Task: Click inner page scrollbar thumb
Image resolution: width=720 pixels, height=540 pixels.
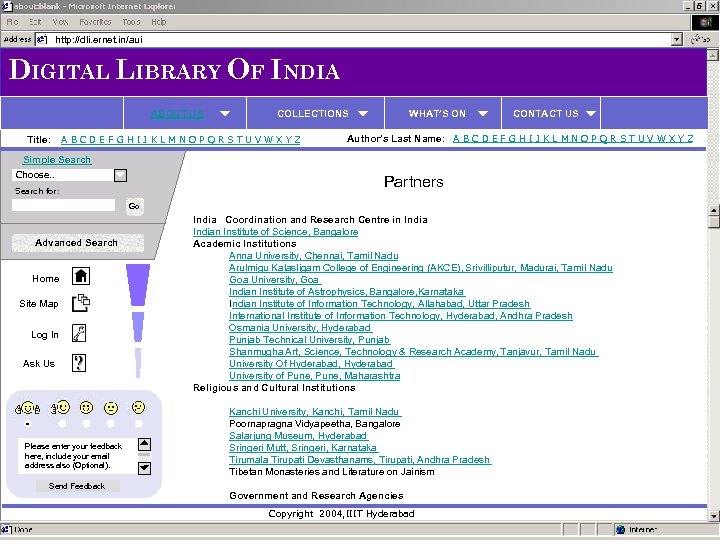Action: click(x=714, y=222)
